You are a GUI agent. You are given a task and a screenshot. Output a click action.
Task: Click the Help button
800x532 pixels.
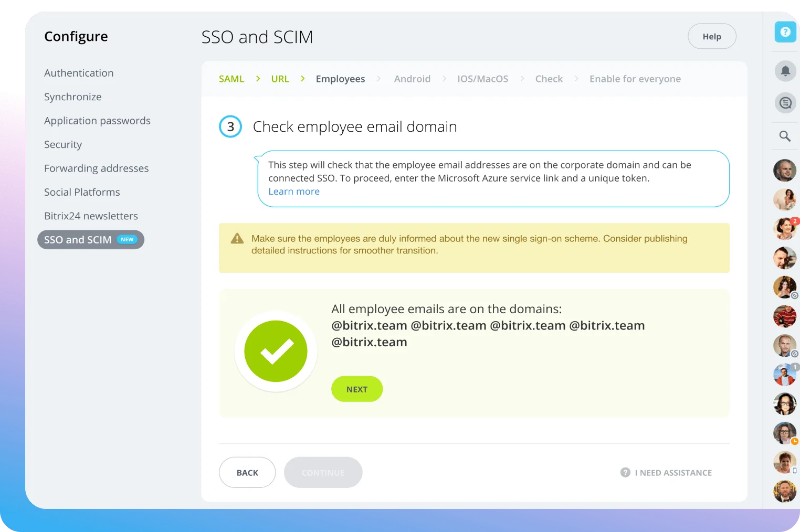[x=712, y=36]
